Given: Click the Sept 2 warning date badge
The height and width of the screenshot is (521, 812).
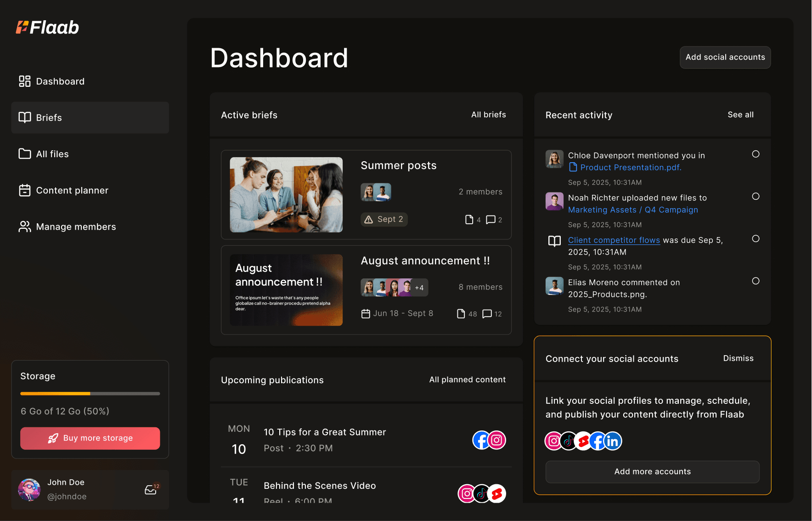Looking at the screenshot, I should point(384,219).
